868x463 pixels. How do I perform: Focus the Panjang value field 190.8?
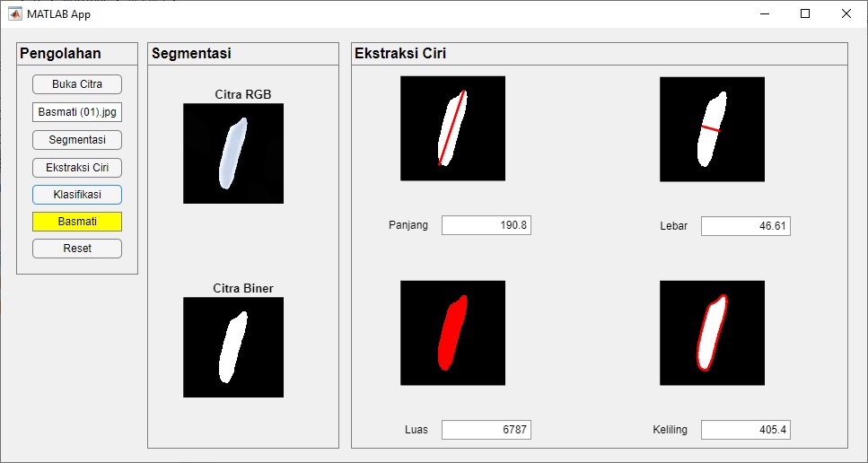[486, 225]
